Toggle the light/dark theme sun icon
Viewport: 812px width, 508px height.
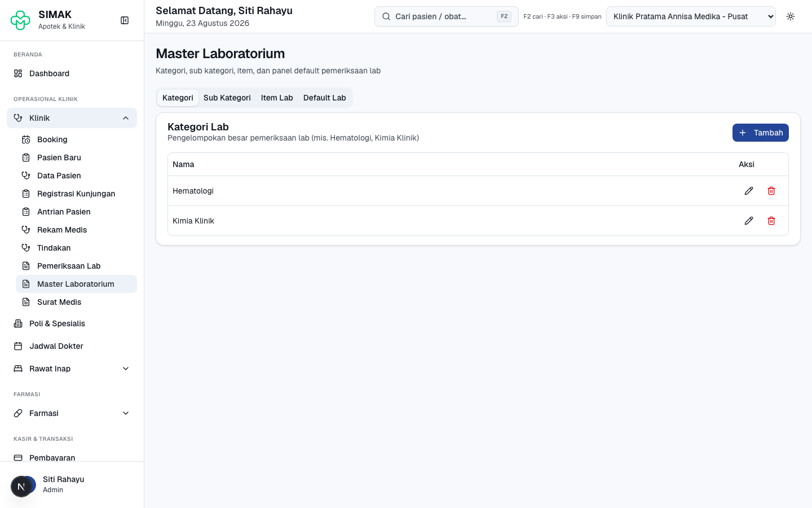(791, 16)
